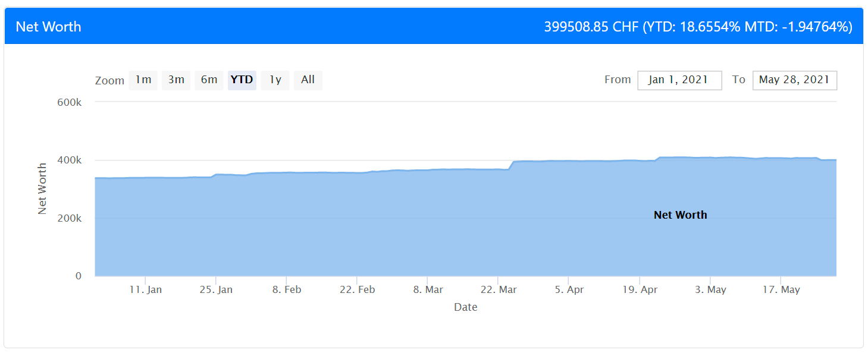Viewport: 868px width, 353px height.
Task: Set zoom to 6m
Action: (209, 80)
